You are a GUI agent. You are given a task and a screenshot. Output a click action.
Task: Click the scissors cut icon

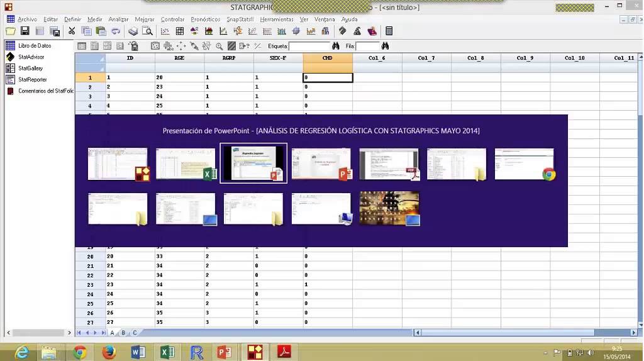pos(72,31)
